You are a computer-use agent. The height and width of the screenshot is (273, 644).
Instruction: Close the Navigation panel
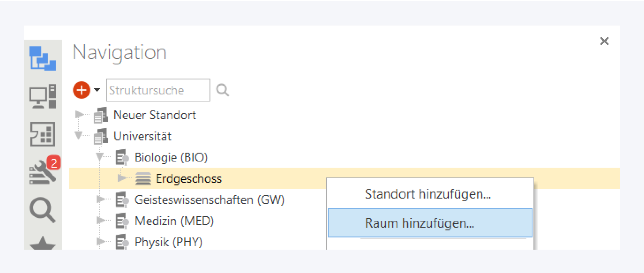(x=604, y=41)
